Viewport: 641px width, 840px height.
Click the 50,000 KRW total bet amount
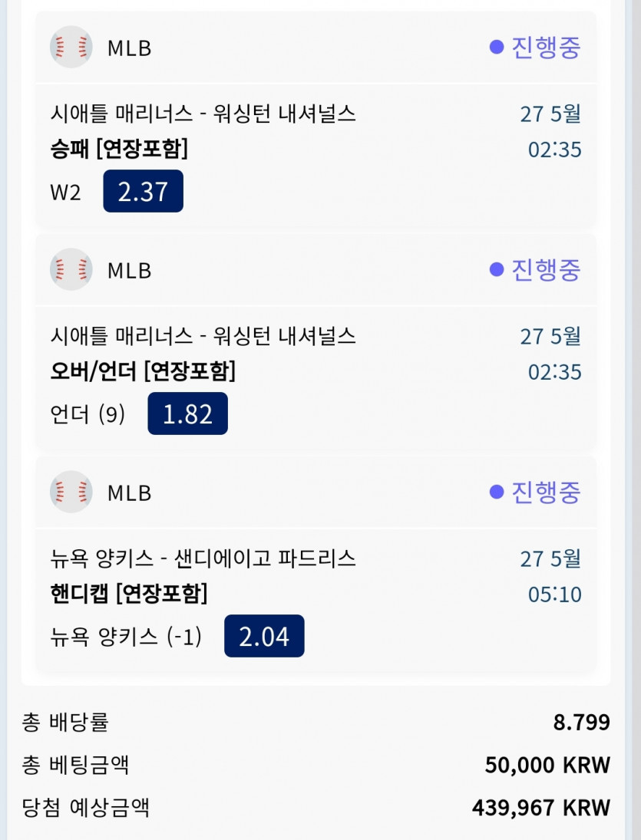click(x=547, y=765)
